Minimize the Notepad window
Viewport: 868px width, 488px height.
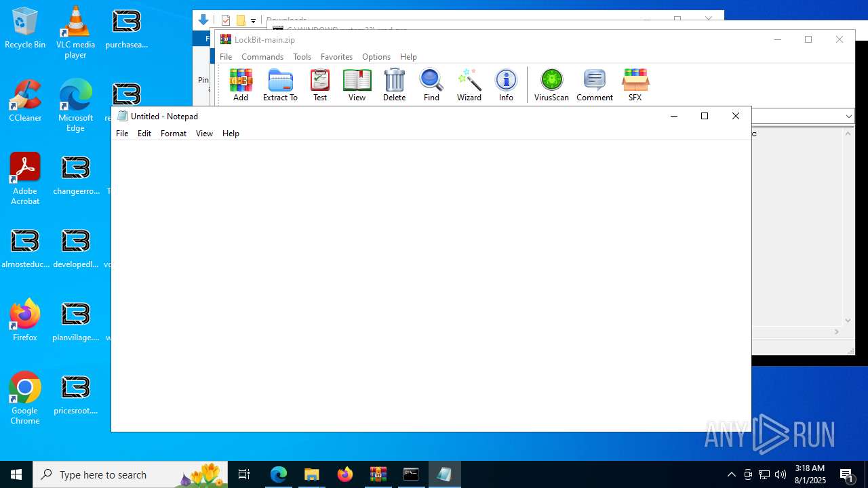673,116
